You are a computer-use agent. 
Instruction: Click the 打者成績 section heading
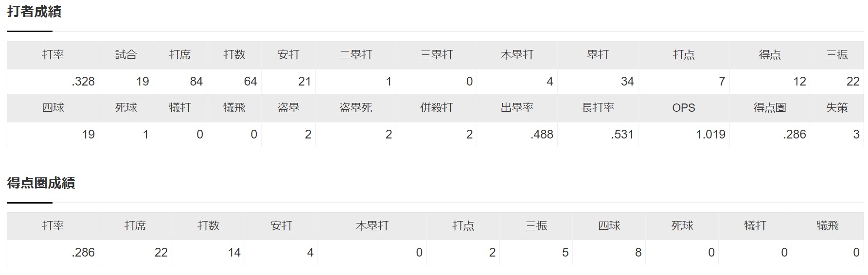coord(34,12)
